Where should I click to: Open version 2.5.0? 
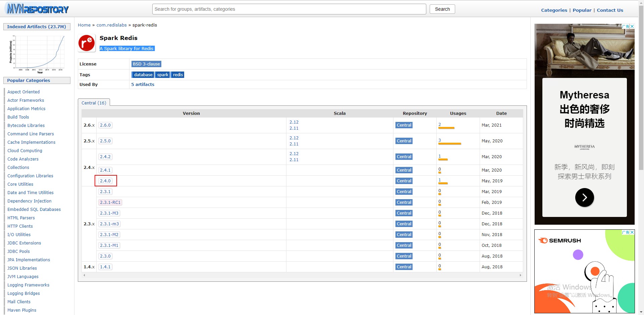tap(105, 141)
